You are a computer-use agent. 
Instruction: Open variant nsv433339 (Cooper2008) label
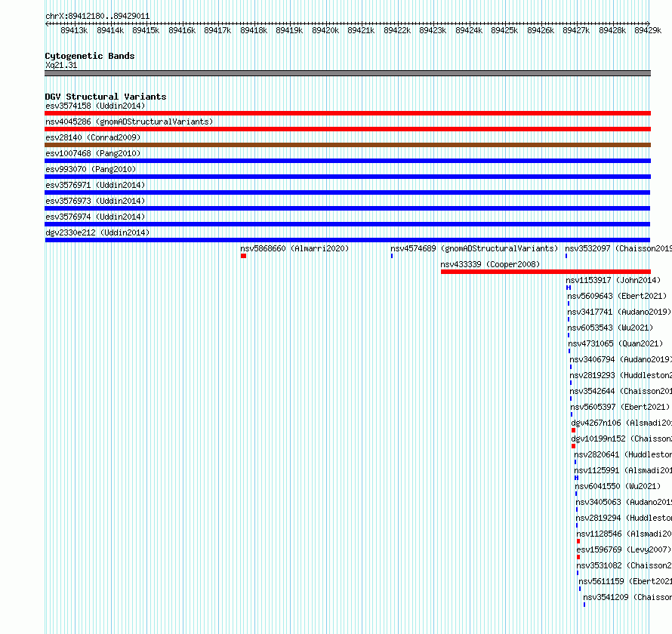[x=490, y=264]
